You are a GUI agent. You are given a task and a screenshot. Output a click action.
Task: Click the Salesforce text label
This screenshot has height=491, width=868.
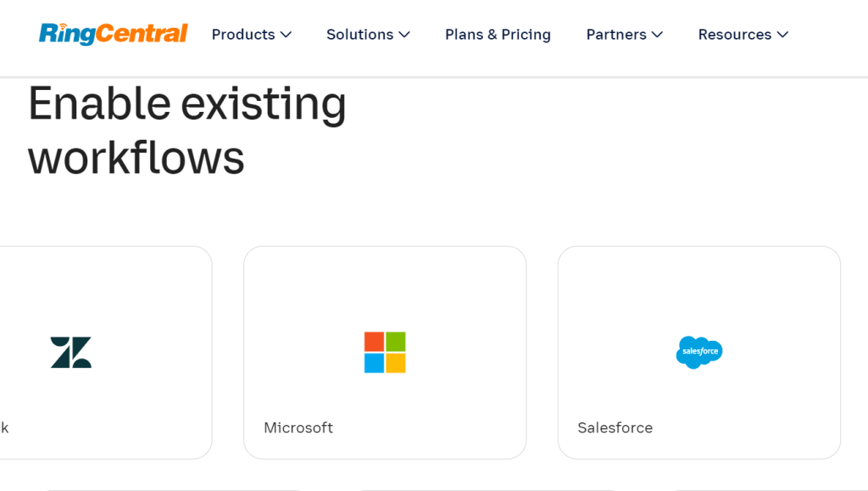pos(615,427)
